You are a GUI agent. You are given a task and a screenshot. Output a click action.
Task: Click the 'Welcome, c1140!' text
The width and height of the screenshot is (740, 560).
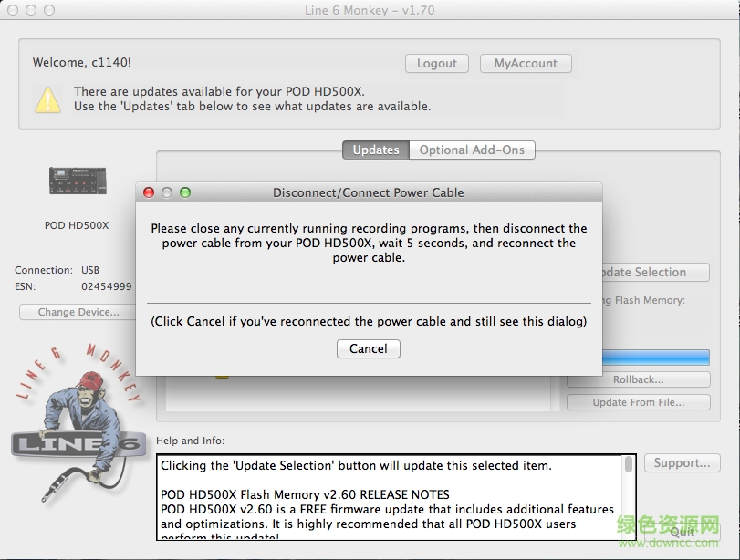click(81, 62)
